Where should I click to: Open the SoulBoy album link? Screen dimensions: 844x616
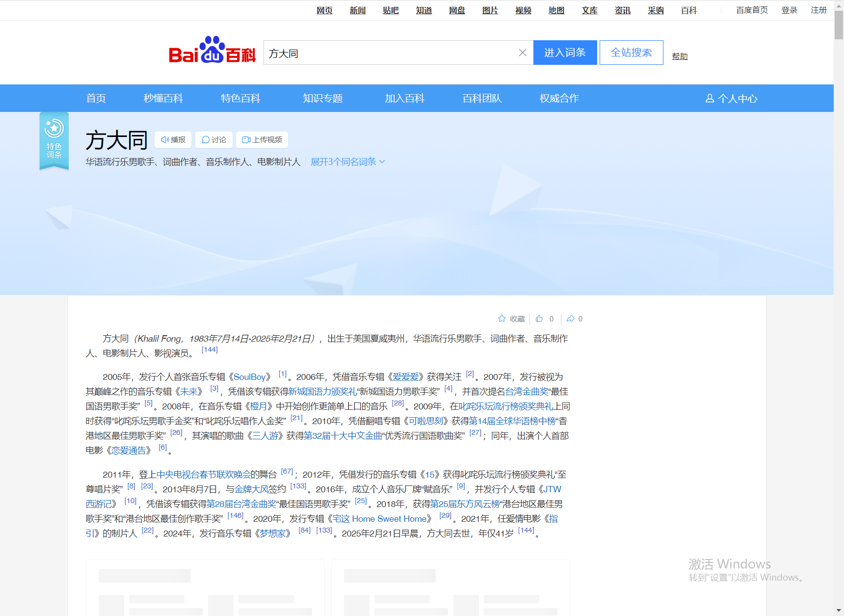pos(250,377)
